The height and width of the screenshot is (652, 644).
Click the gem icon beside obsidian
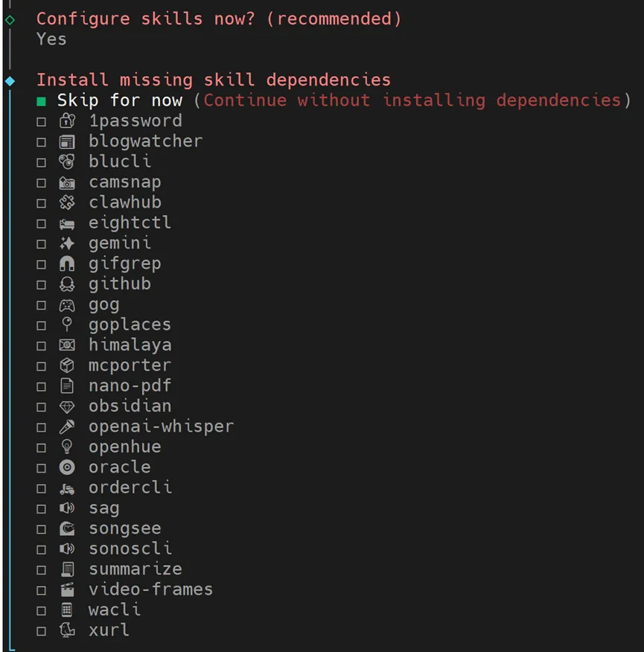(x=67, y=406)
